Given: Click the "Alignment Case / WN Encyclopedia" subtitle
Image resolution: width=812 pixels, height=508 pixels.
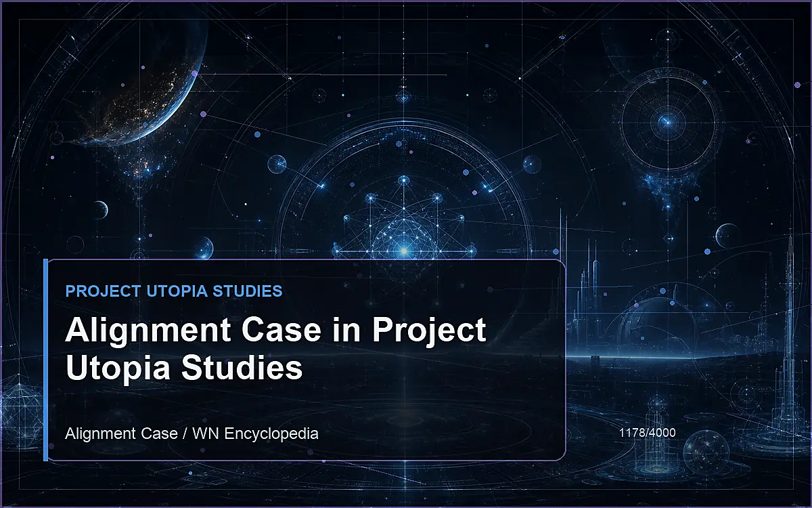Looking at the screenshot, I should click(191, 433).
